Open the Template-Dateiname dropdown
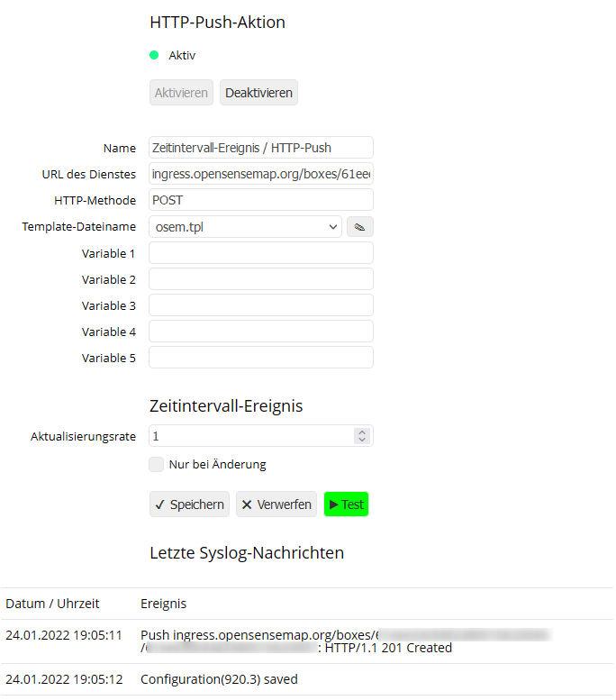 [245, 227]
